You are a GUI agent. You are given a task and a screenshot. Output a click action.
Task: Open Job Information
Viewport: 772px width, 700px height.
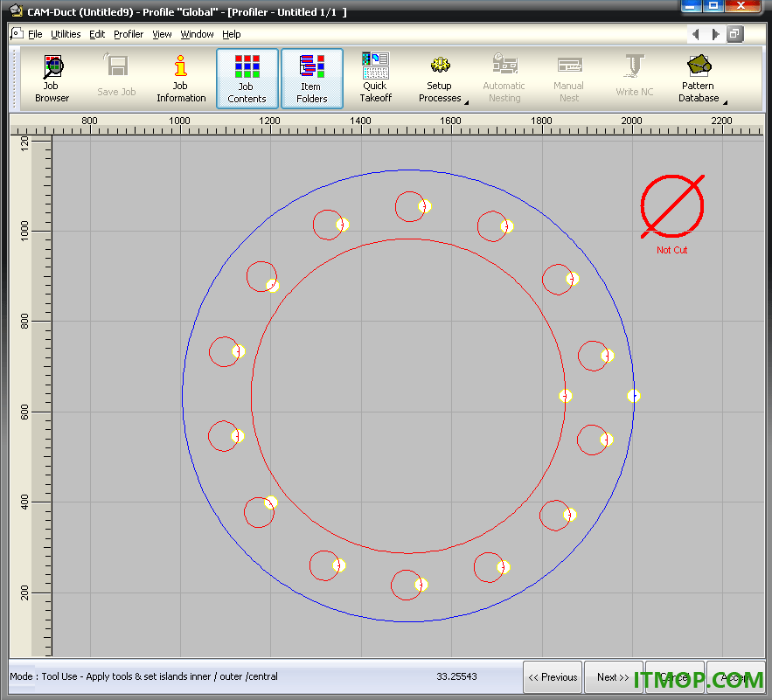[x=181, y=79]
